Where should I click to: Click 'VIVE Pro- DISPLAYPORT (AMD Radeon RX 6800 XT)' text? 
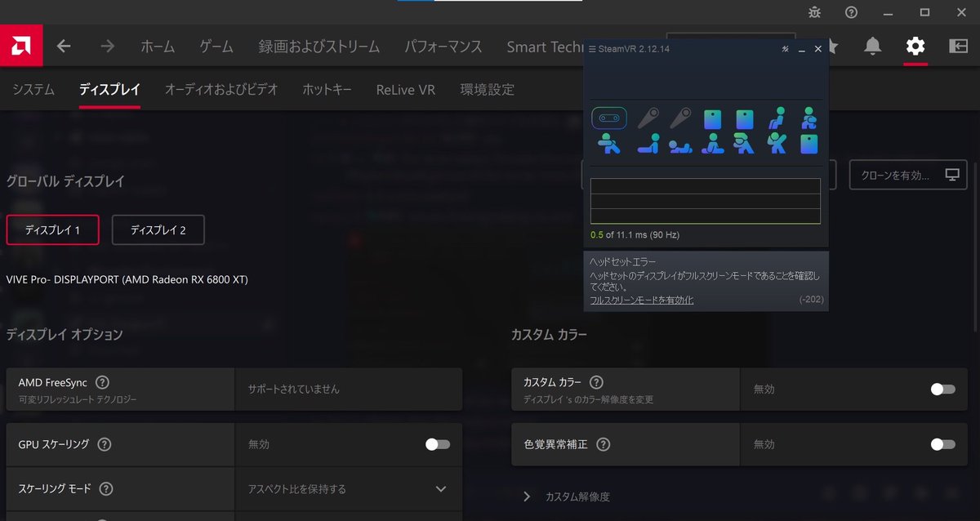point(127,279)
